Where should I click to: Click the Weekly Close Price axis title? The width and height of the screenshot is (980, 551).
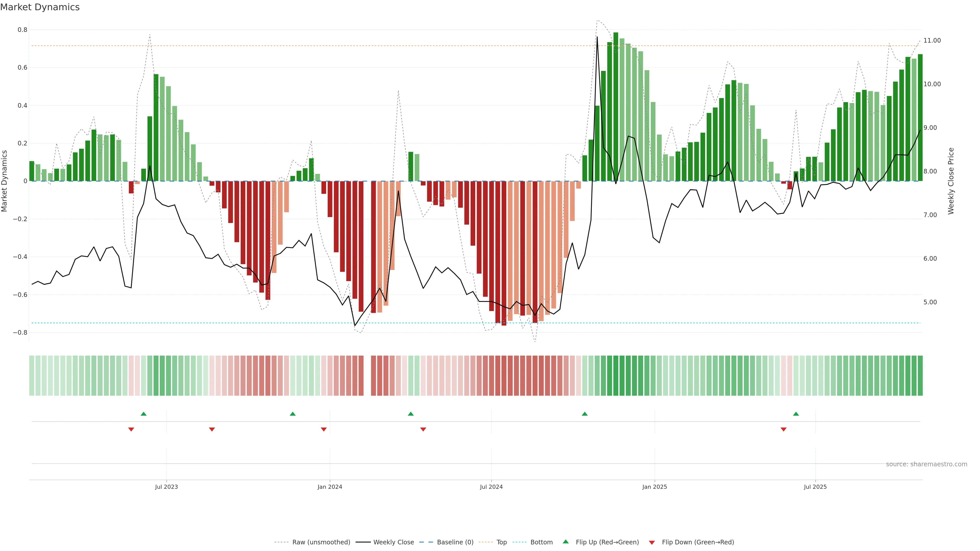951,181
